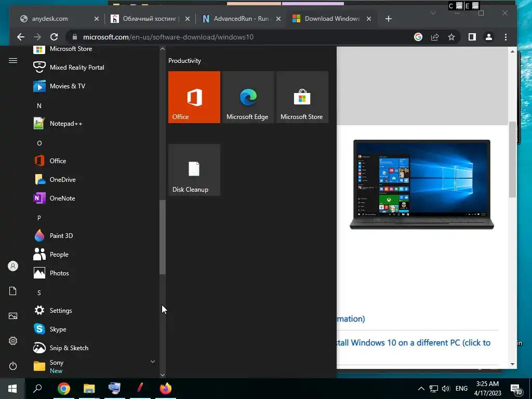Expand the Start menu hamburger
The image size is (532, 399).
pyautogui.click(x=13, y=61)
